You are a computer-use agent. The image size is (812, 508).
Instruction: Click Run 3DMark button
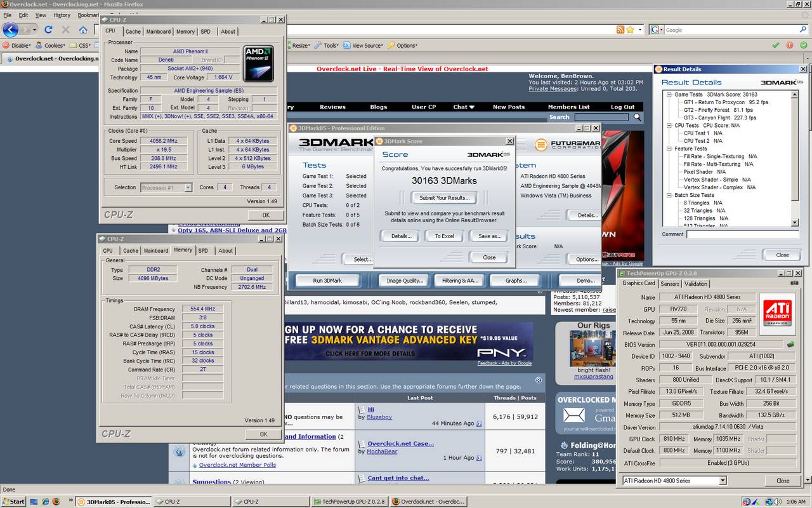[327, 281]
